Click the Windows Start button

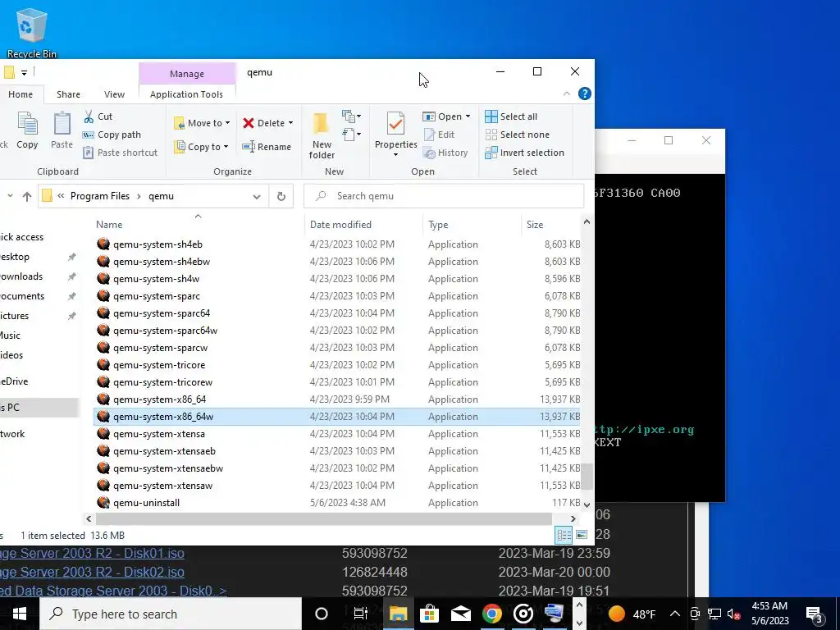[20, 614]
